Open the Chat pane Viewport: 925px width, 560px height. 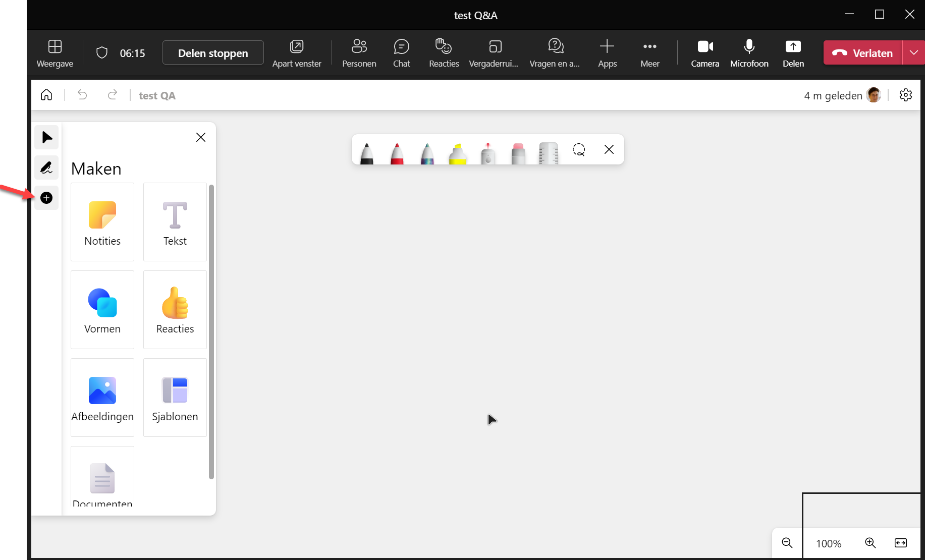[x=402, y=53]
